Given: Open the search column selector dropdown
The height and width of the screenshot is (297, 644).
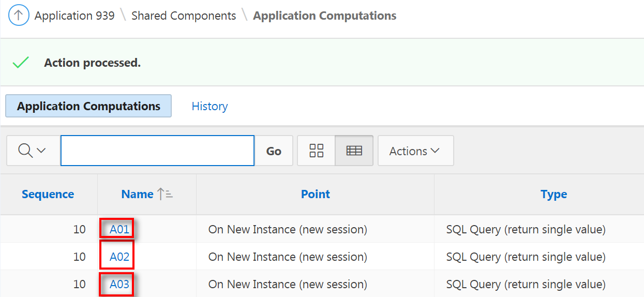Looking at the screenshot, I should point(32,151).
